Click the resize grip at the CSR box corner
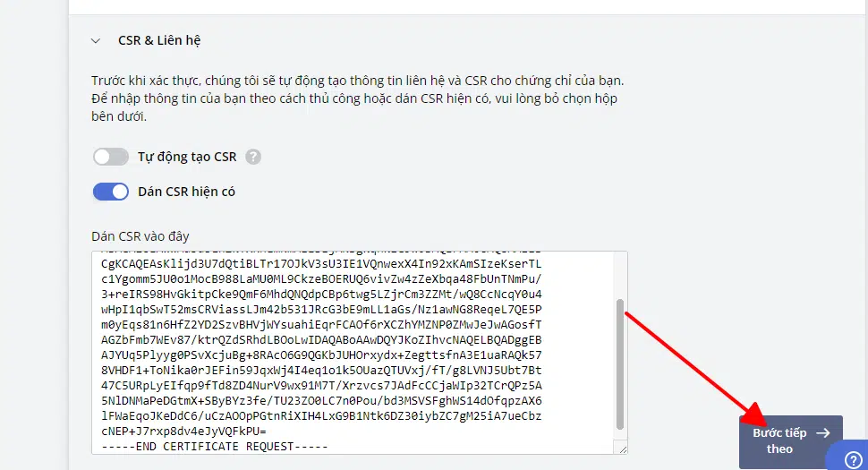Screen dimensions: 868x470 [623, 449]
